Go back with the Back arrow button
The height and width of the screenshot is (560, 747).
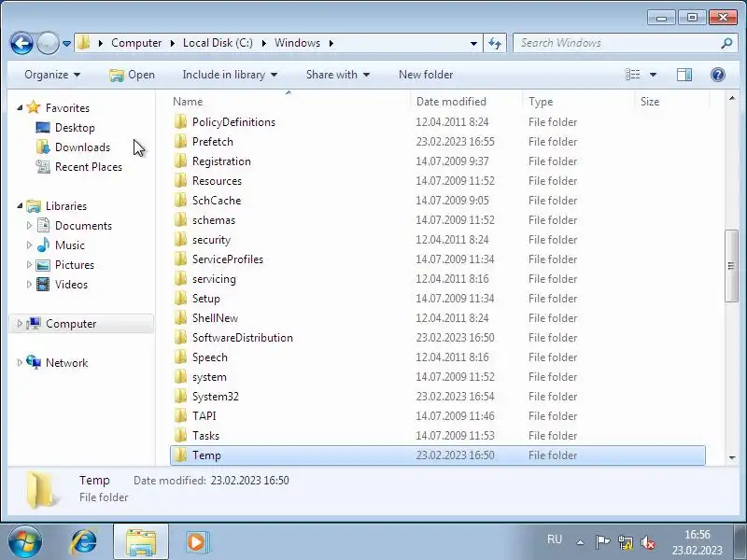21,43
